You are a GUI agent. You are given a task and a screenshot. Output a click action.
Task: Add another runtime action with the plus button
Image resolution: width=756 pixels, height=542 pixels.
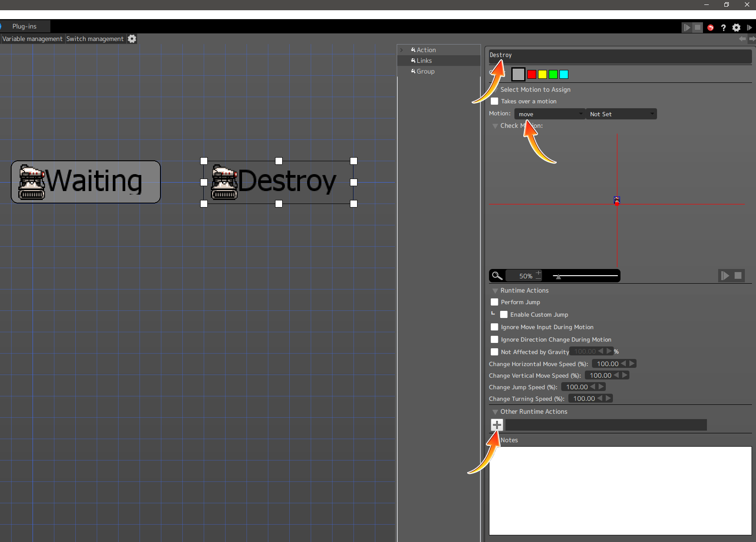click(497, 425)
